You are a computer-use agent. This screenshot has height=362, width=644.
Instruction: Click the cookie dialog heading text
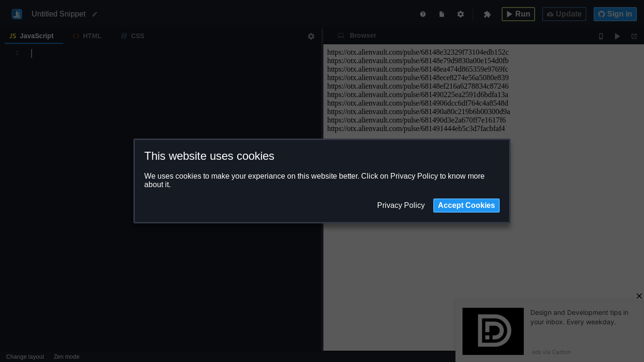[x=209, y=156]
